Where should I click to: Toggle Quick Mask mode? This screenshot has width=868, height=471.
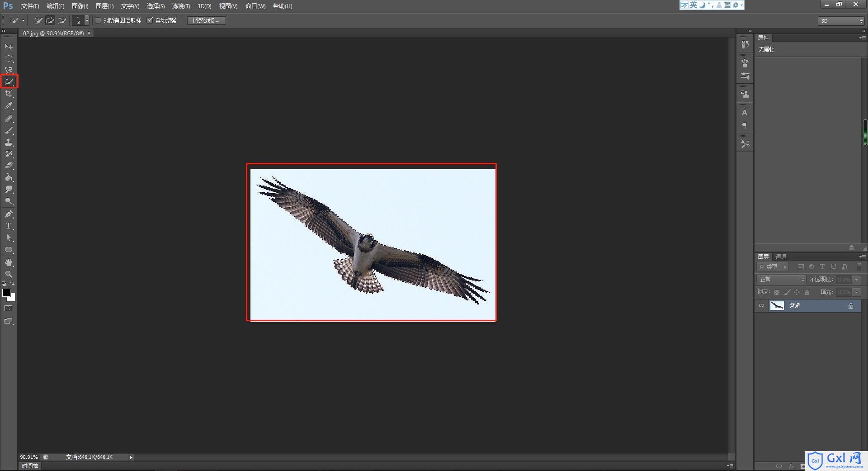pos(9,309)
